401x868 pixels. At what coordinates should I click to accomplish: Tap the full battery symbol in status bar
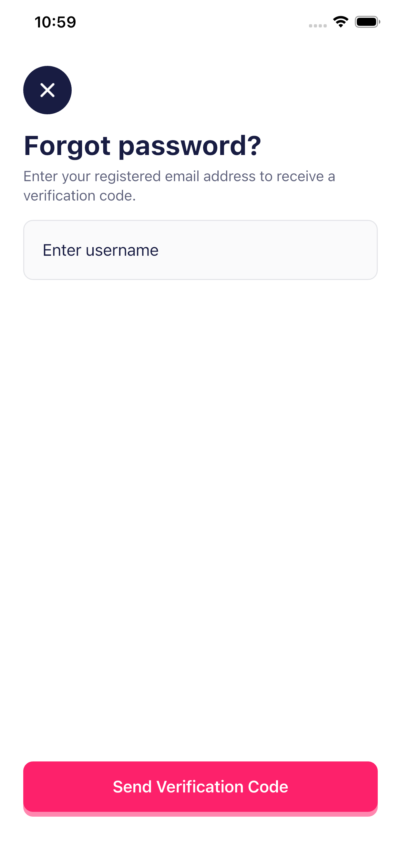[367, 22]
